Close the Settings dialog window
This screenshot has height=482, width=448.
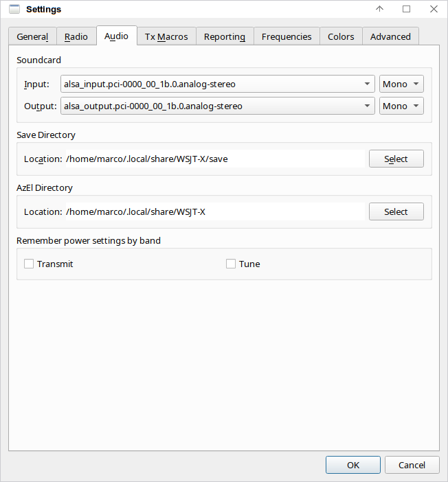tap(434, 9)
